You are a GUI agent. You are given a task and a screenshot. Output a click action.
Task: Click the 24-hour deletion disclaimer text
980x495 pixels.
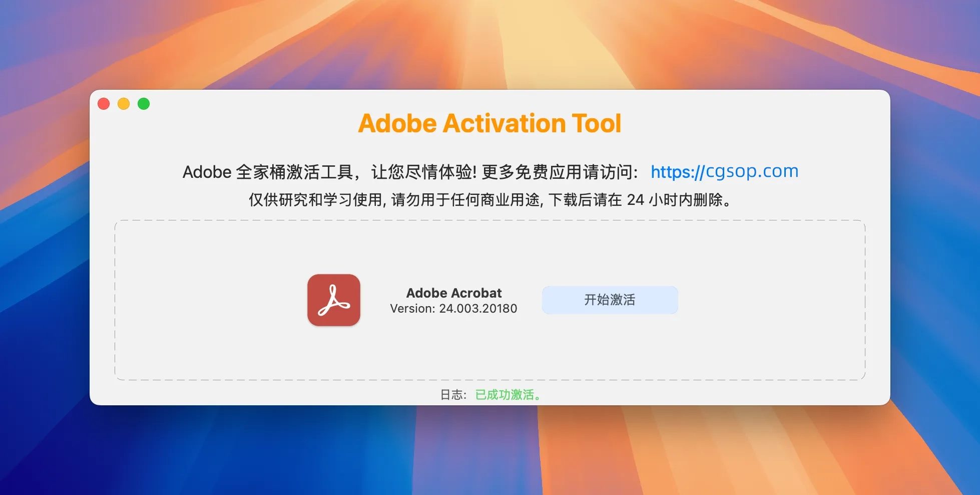click(489, 201)
